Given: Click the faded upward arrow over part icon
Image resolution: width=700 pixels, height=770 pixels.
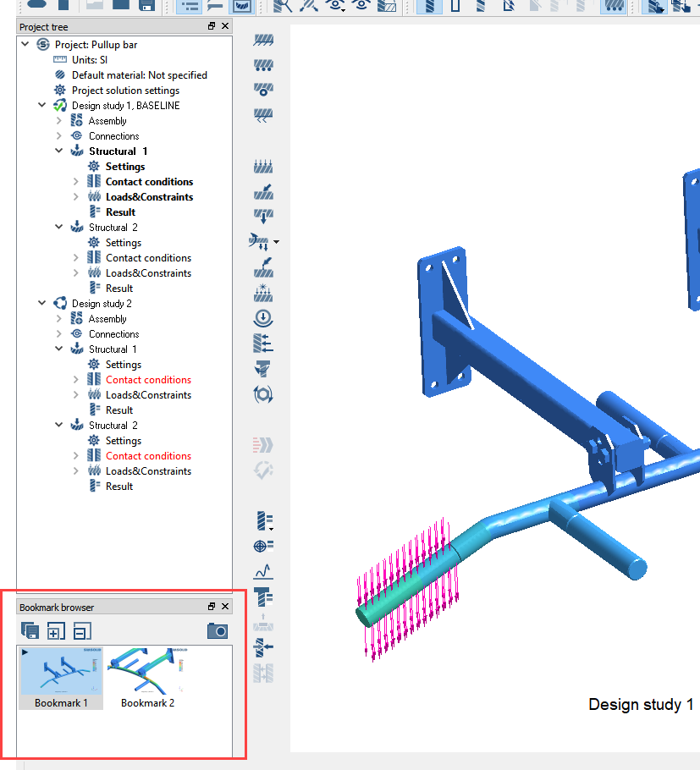Looking at the screenshot, I should (x=263, y=622).
